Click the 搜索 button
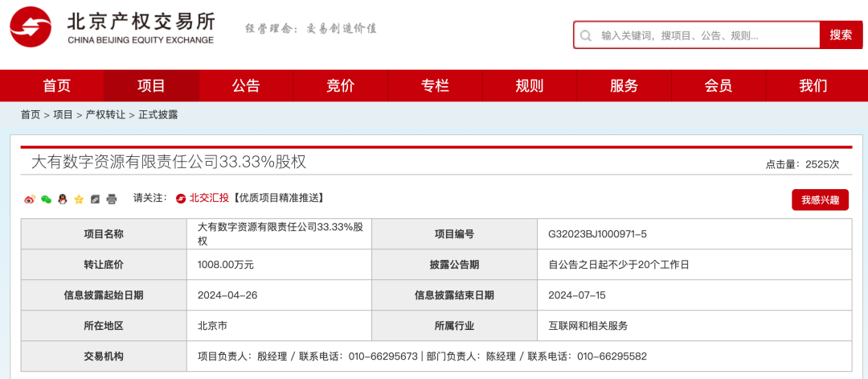Viewport: 868px width, 379px height. pos(841,35)
